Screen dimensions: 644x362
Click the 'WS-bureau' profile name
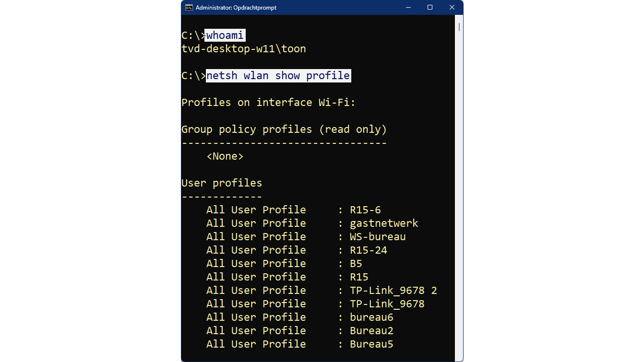pos(378,237)
